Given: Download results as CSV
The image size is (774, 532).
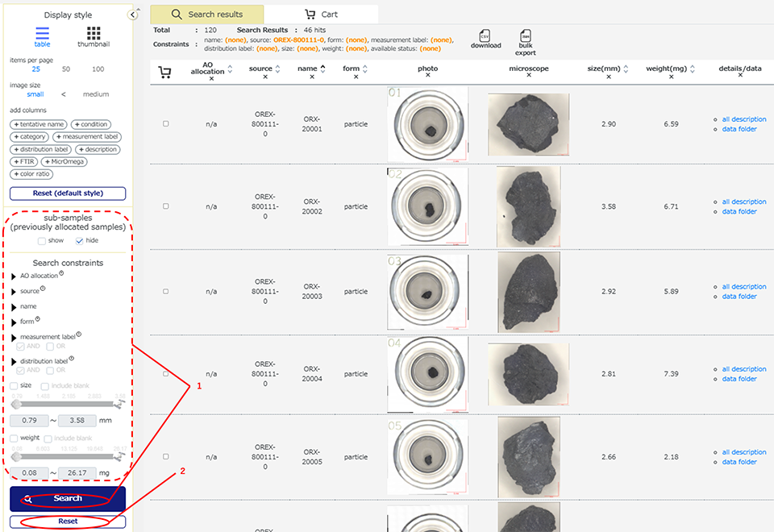Looking at the screenshot, I should pos(485,38).
